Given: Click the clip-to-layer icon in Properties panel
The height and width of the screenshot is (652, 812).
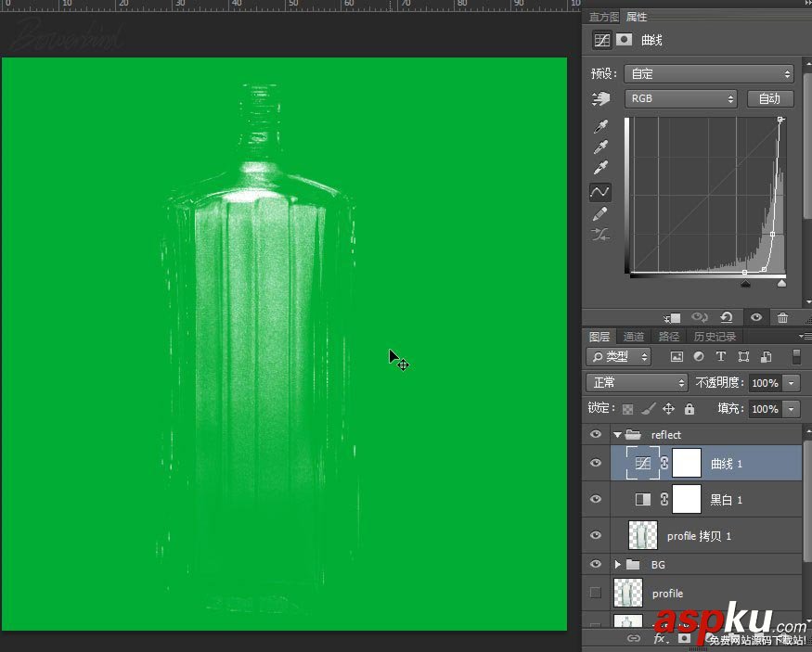Looking at the screenshot, I should click(673, 317).
